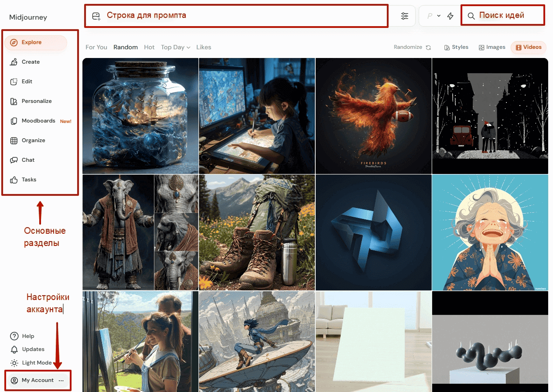Open the Firebirds phoenix thumbnail
The height and width of the screenshot is (392, 553).
pyautogui.click(x=373, y=116)
